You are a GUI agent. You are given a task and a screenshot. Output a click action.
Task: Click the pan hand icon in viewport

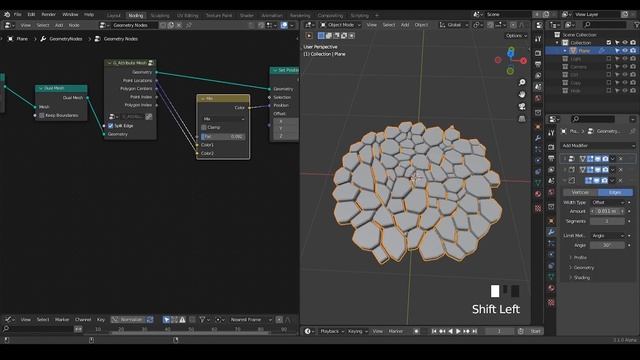(522, 94)
